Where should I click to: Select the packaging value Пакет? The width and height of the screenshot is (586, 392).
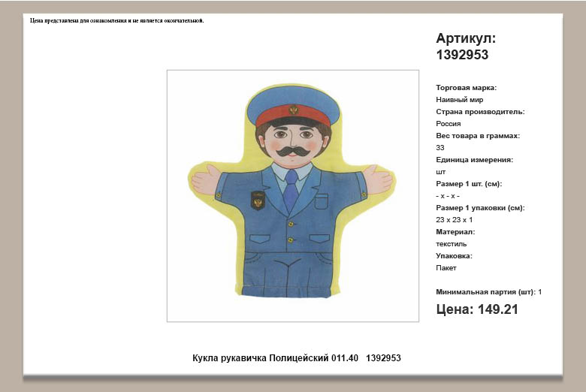tap(446, 268)
